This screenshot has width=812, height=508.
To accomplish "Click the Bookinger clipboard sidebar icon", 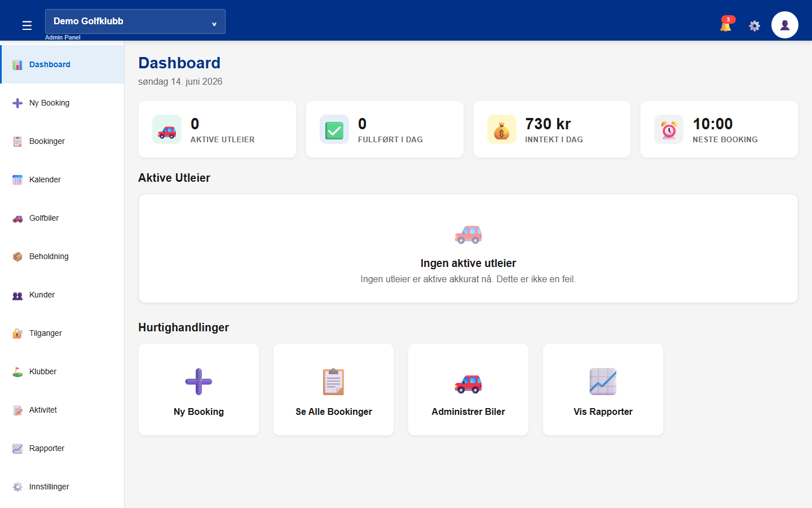I will pos(17,141).
